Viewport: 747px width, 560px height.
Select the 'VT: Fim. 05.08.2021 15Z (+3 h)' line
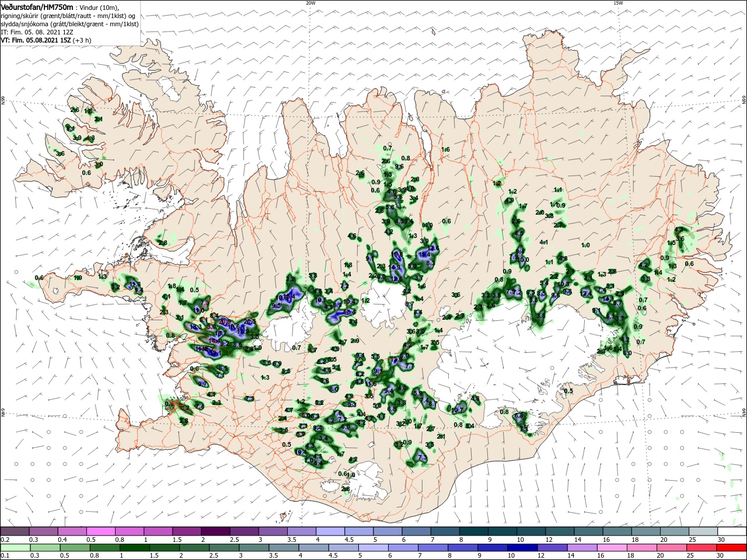pos(46,41)
